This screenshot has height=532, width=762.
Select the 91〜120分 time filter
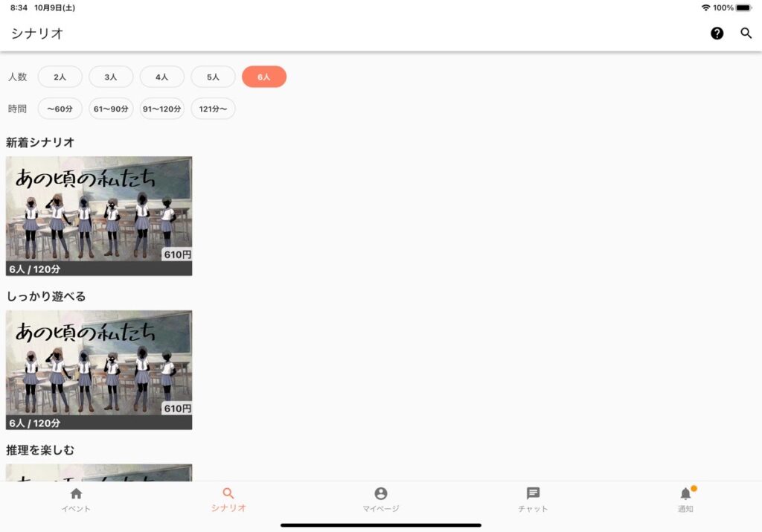(162, 109)
